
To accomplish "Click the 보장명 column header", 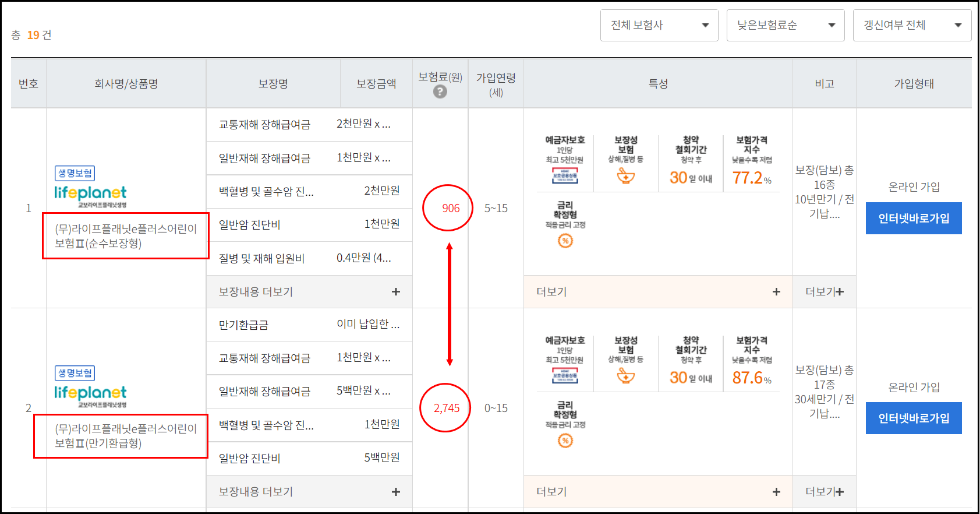I will point(273,83).
